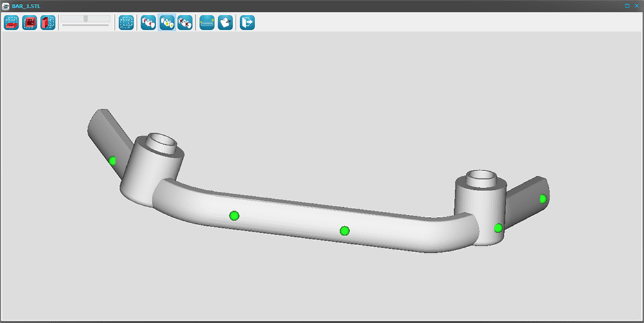Click the remove connectors teeth icon with red X marks
Viewport: 644px width, 323px height.
[x=185, y=23]
